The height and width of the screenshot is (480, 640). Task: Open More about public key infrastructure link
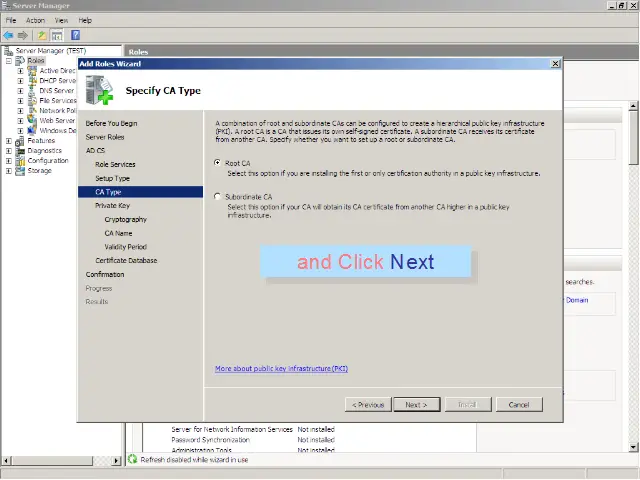click(281, 368)
